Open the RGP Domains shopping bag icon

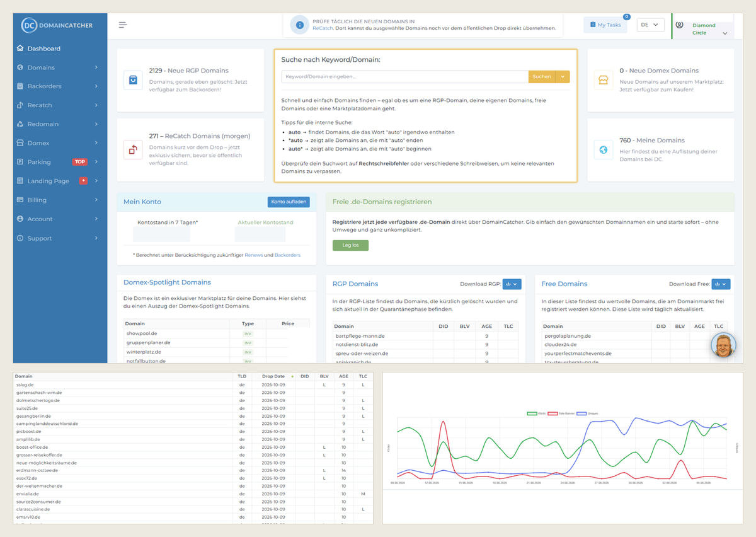[133, 80]
